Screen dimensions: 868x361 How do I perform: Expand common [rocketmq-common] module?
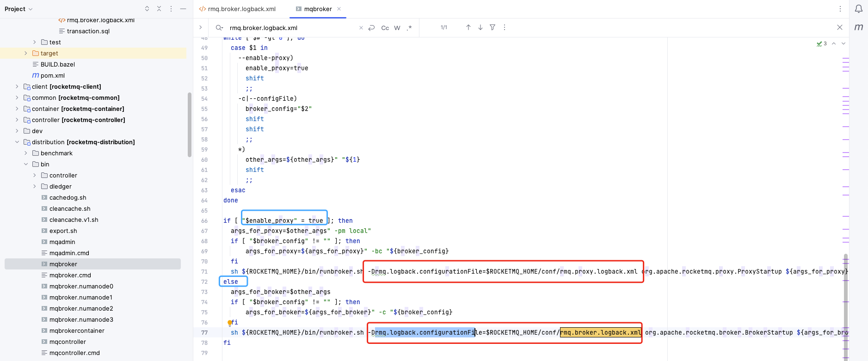pos(17,98)
